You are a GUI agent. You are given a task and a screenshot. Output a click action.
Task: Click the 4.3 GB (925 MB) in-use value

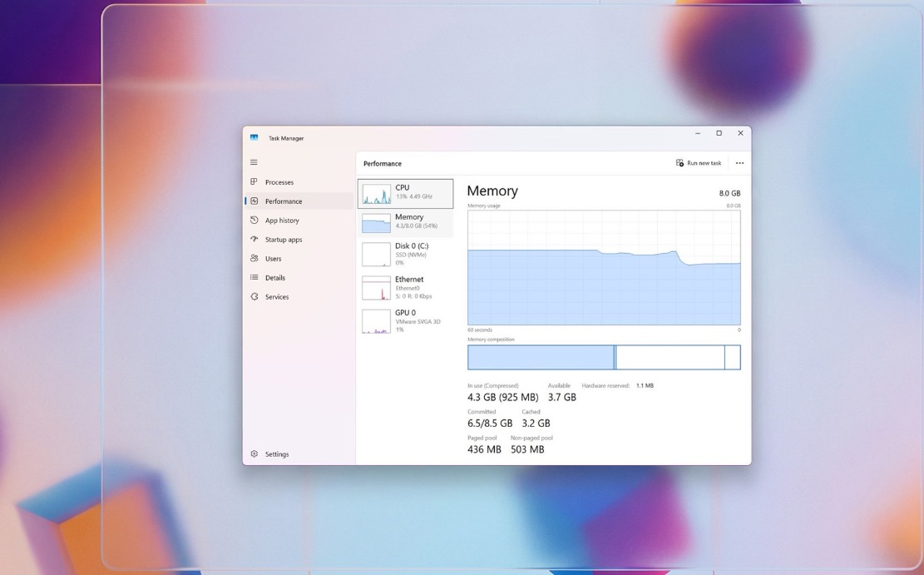coord(502,398)
